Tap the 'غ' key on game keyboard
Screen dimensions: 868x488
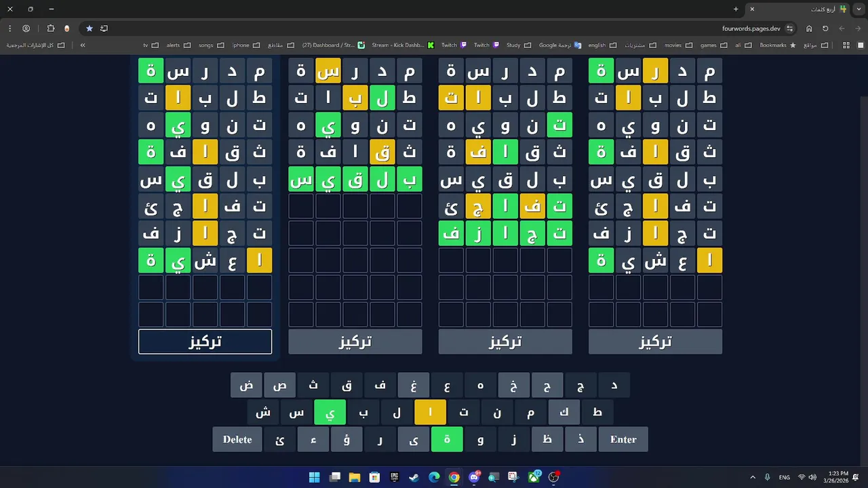[x=414, y=385]
